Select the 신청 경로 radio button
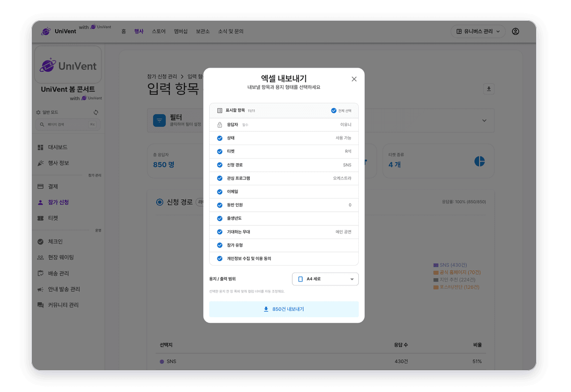 coord(160,202)
